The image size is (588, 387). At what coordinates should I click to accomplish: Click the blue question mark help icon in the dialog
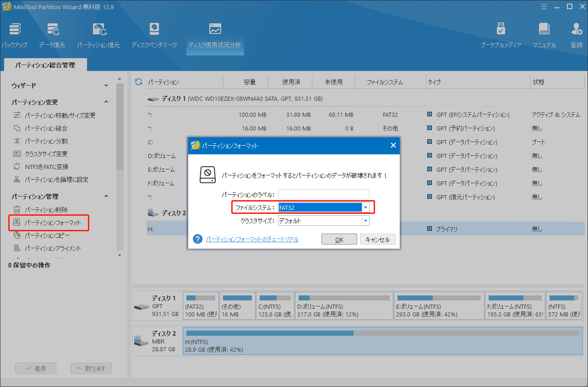tap(198, 239)
